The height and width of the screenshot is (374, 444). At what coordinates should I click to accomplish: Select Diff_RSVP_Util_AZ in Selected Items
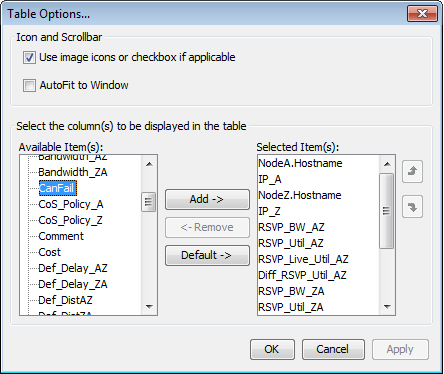[302, 275]
